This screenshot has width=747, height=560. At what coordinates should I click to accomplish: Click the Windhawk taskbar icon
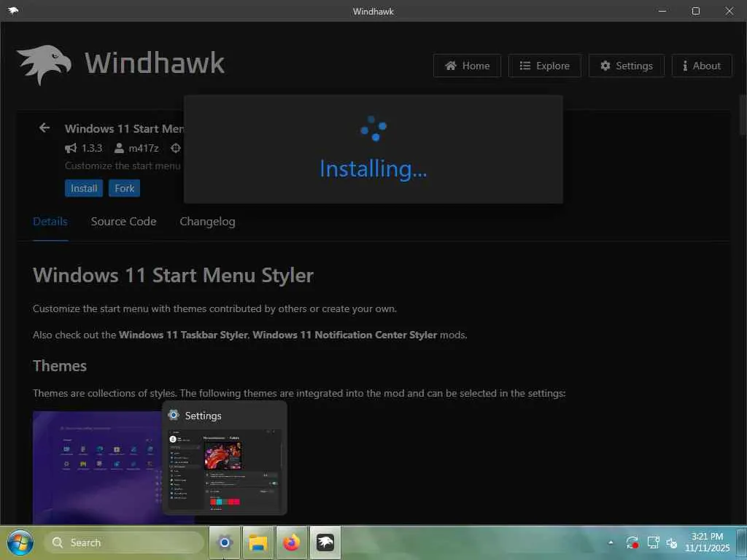(x=325, y=542)
